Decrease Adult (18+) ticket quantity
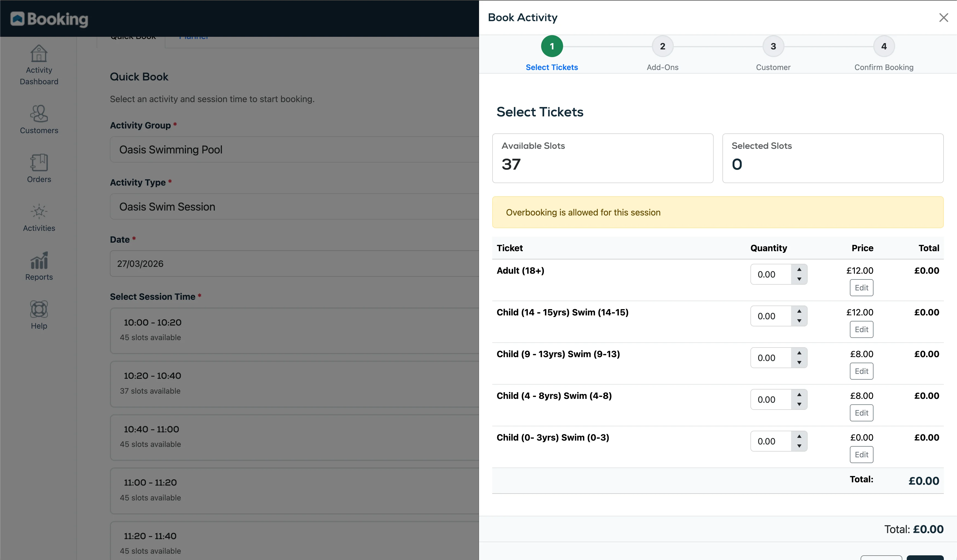Image resolution: width=957 pixels, height=560 pixels. point(799,279)
